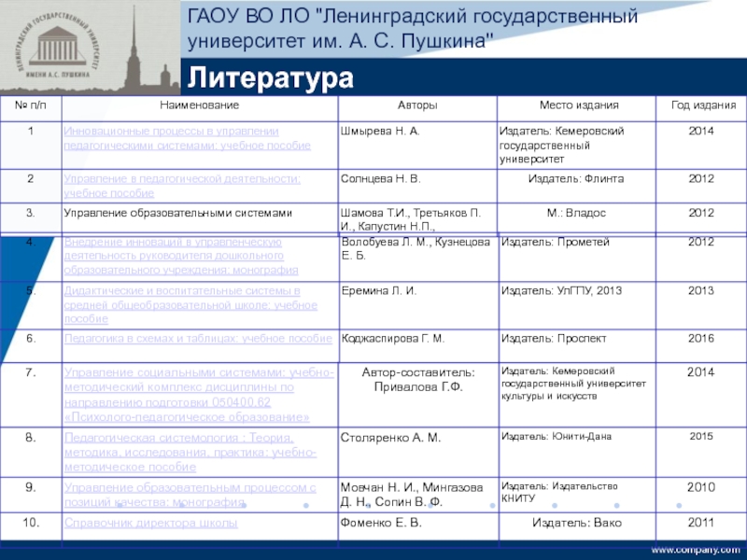Click the Литература slide title
Viewport: 747px width, 560px height.
tap(271, 77)
